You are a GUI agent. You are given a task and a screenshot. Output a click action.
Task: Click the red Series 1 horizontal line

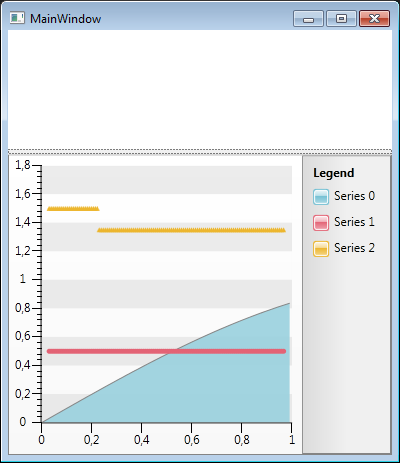(166, 351)
